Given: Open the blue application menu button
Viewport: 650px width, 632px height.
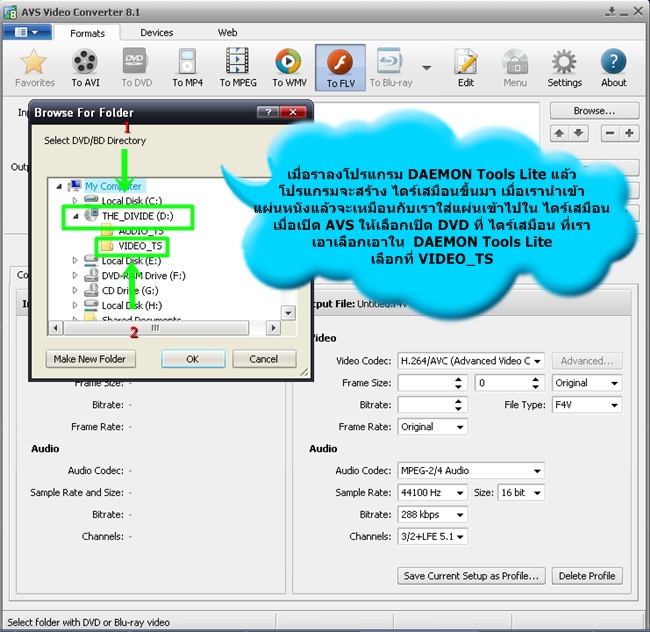Looking at the screenshot, I should [x=27, y=32].
